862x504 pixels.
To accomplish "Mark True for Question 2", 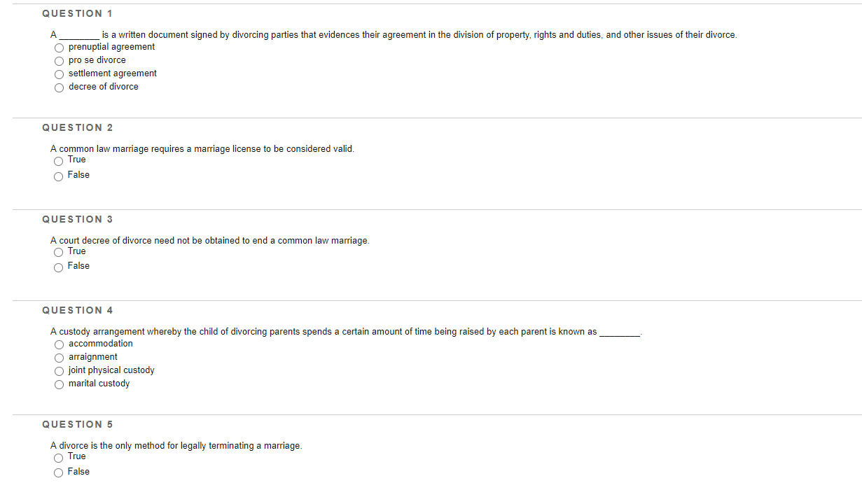I will point(58,160).
